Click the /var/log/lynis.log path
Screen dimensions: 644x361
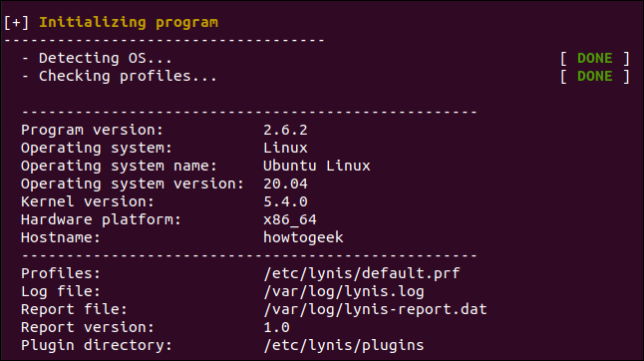[344, 292]
